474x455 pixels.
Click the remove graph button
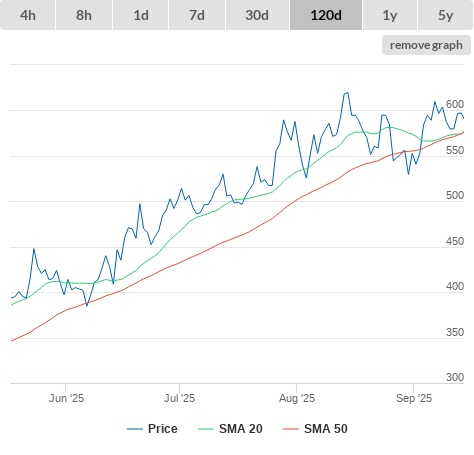426,45
